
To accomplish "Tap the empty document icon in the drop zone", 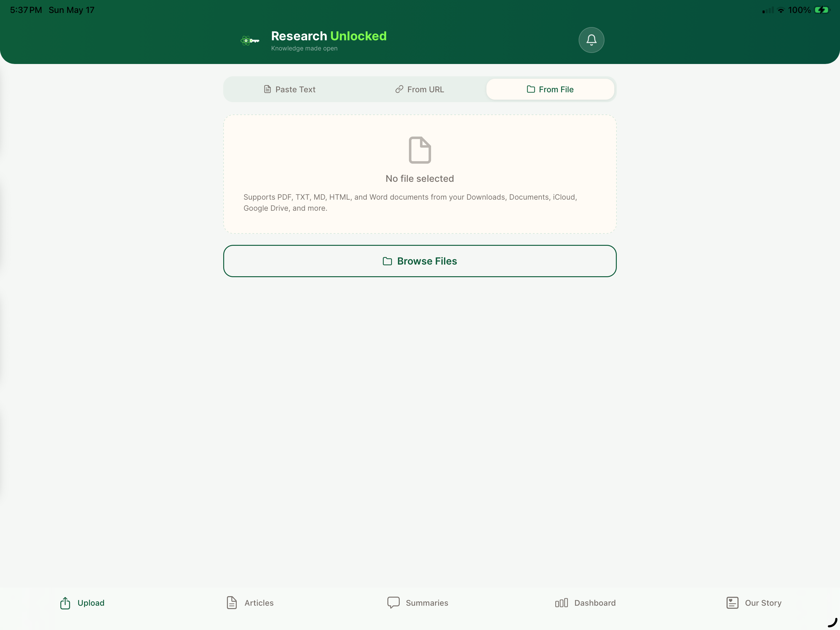I will tap(420, 150).
